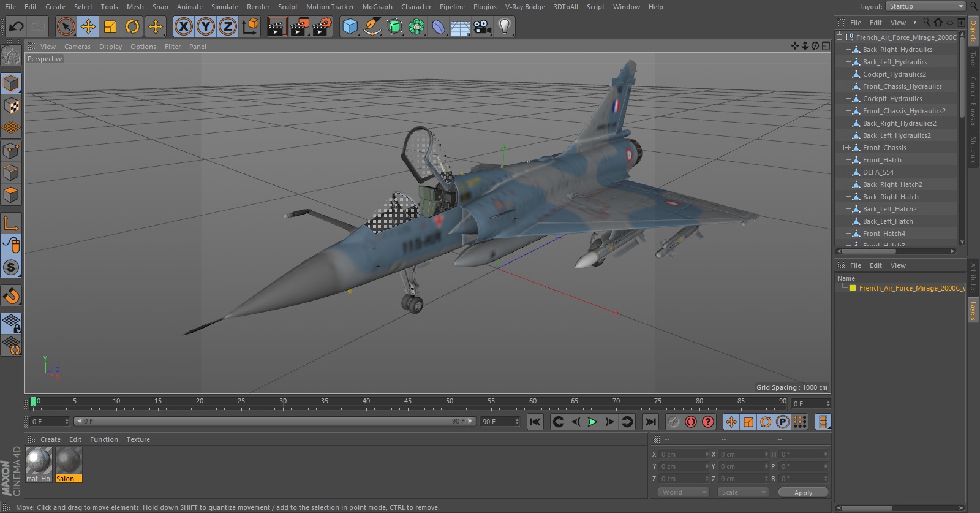Render active view clapperboard icon
980x513 pixels.
[x=277, y=26]
